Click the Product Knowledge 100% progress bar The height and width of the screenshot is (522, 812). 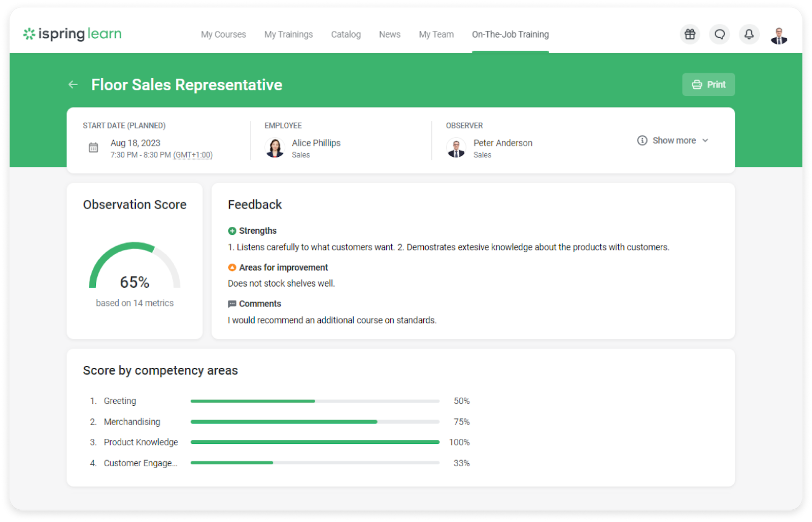click(315, 442)
